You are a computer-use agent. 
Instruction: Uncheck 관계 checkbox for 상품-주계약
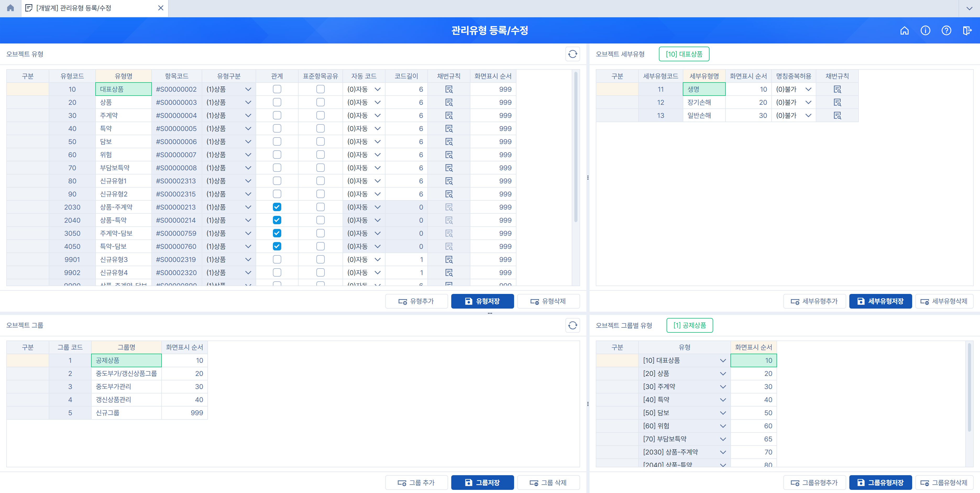277,207
